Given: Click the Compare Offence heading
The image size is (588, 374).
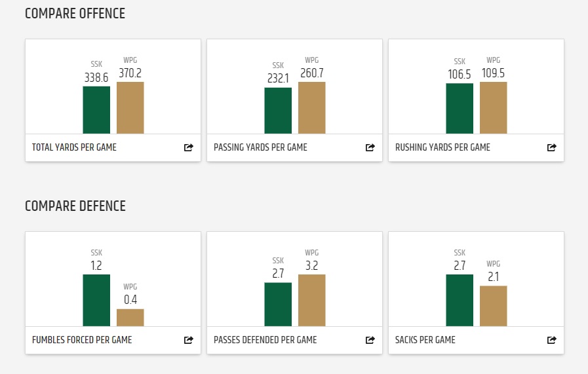Looking at the screenshot, I should (x=75, y=14).
